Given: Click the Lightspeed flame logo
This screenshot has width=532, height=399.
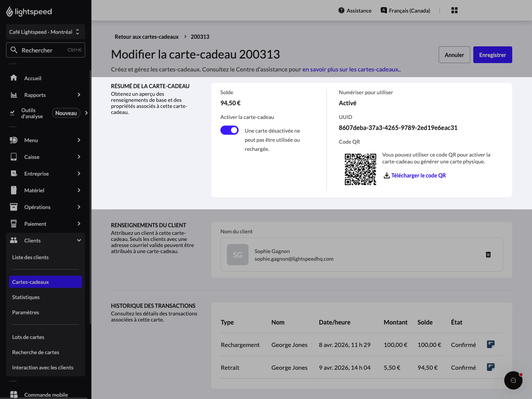Looking at the screenshot, I should click(9, 12).
